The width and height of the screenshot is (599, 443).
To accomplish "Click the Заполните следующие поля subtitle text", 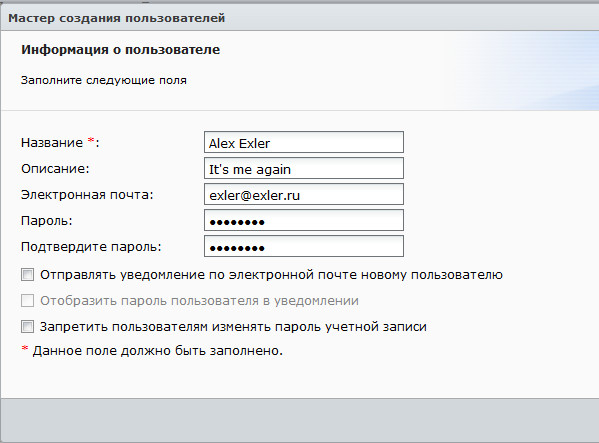I will 104,81.
